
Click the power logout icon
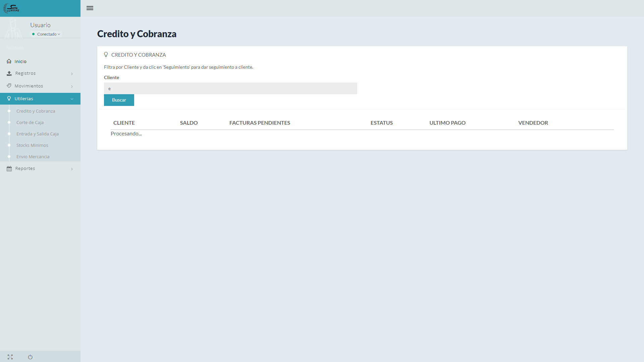point(30,357)
